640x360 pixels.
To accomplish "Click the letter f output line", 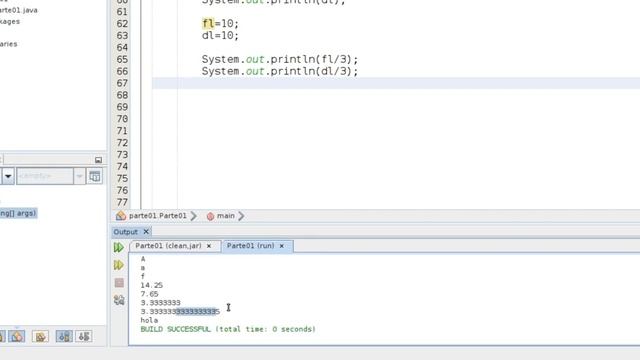I will (x=143, y=276).
